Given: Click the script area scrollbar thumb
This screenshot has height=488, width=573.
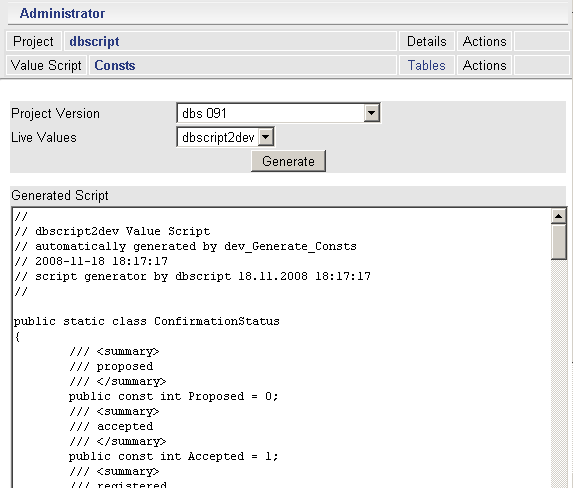Looking at the screenshot, I should 558,242.
